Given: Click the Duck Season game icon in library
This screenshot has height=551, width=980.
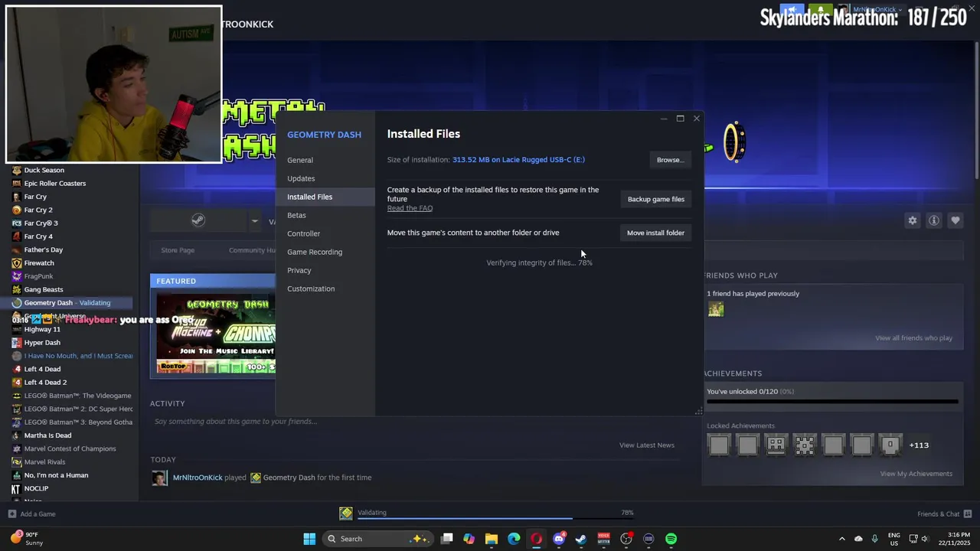Looking at the screenshot, I should click(16, 170).
